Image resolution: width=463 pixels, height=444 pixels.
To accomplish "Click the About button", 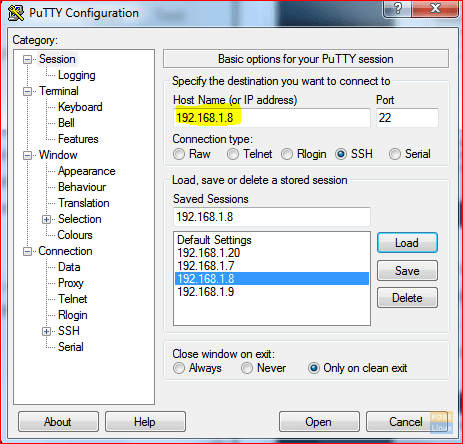I will (58, 422).
